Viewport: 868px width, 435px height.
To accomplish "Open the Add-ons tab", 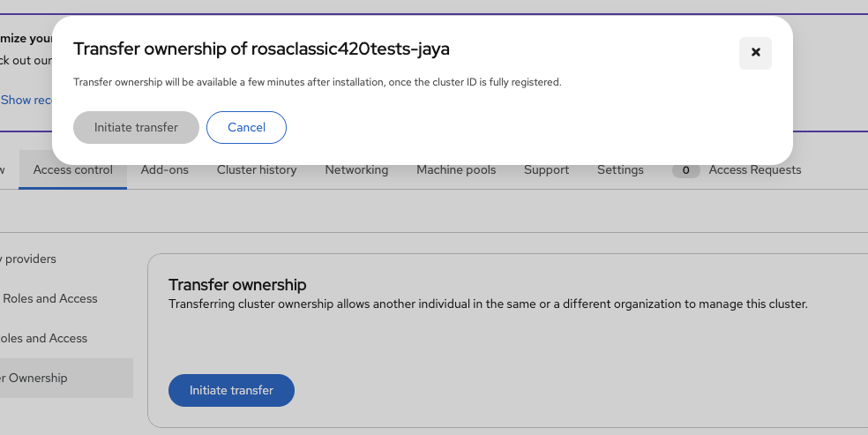I will coord(165,170).
